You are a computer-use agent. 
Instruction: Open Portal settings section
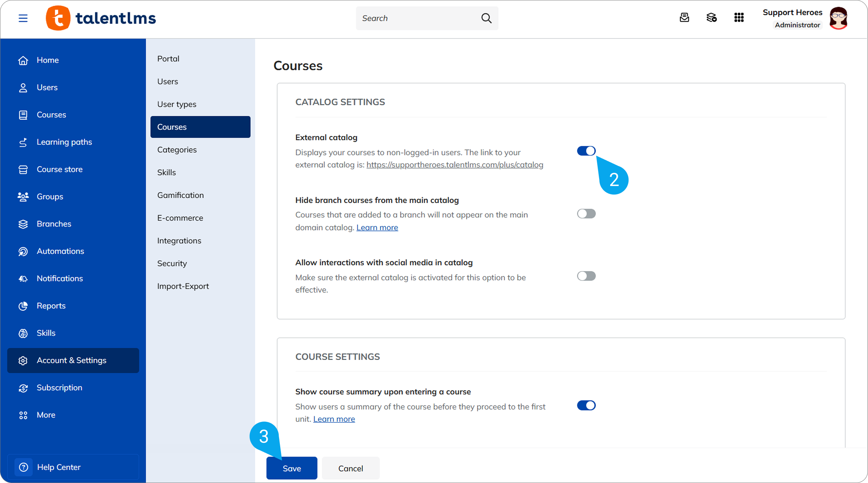tap(200, 59)
